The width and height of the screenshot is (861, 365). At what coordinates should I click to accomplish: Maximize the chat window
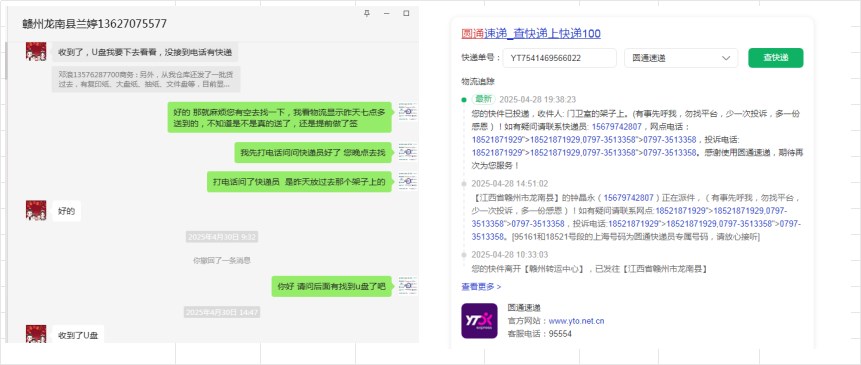coord(406,13)
